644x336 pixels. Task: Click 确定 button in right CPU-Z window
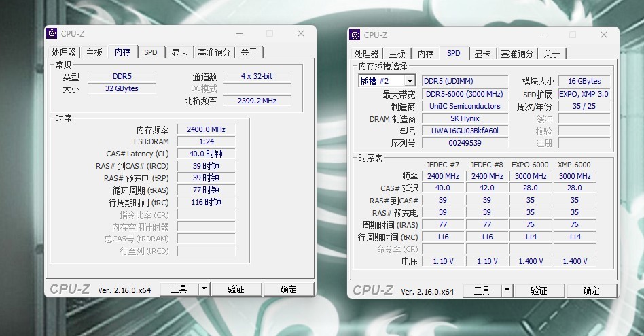tap(592, 290)
